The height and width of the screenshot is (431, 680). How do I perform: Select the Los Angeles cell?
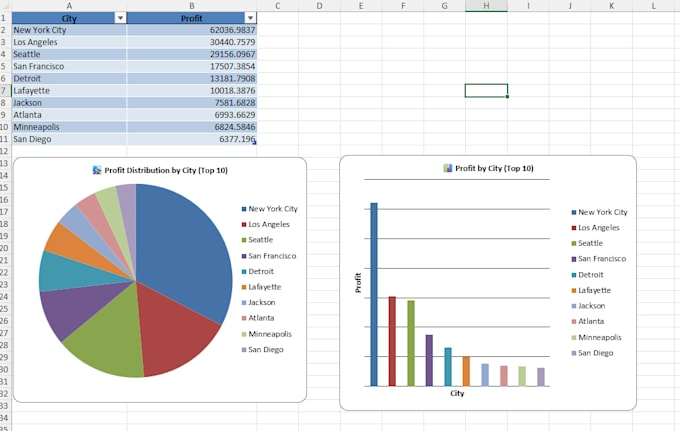(x=69, y=42)
